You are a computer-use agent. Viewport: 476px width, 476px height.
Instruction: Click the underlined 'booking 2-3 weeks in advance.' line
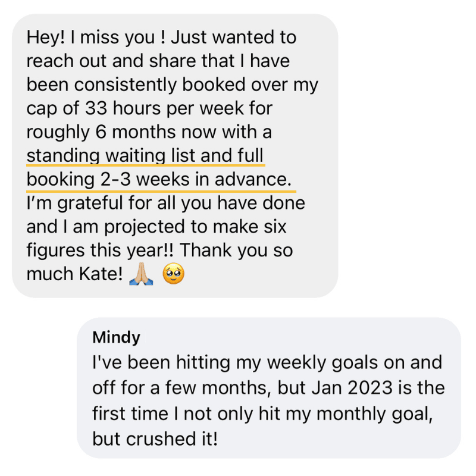pos(159,180)
